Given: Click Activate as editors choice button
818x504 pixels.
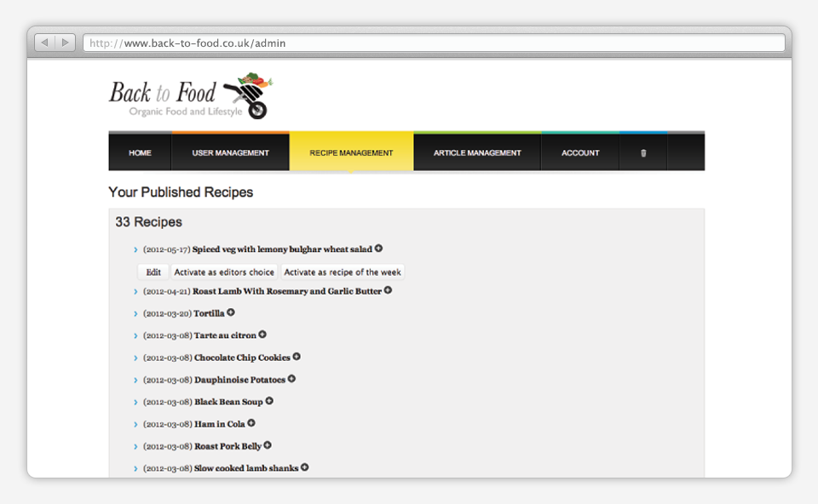Looking at the screenshot, I should point(224,272).
